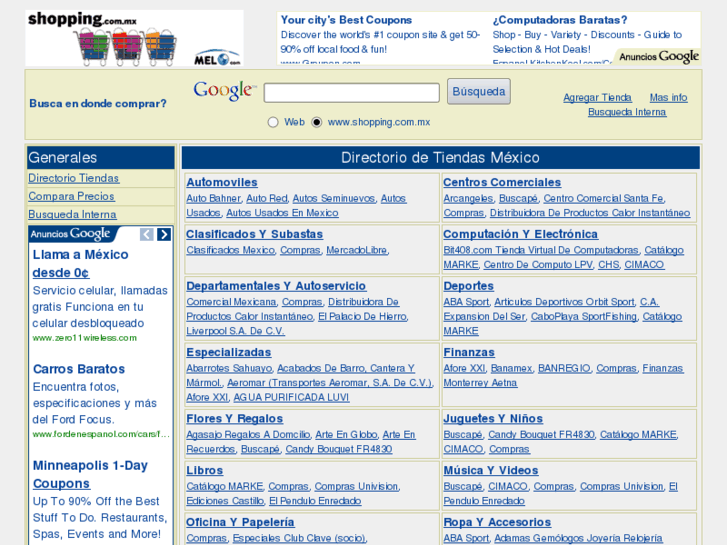Open the www.zero11wireless.com ad URL
Screen dimensions: 727x545
(x=84, y=338)
